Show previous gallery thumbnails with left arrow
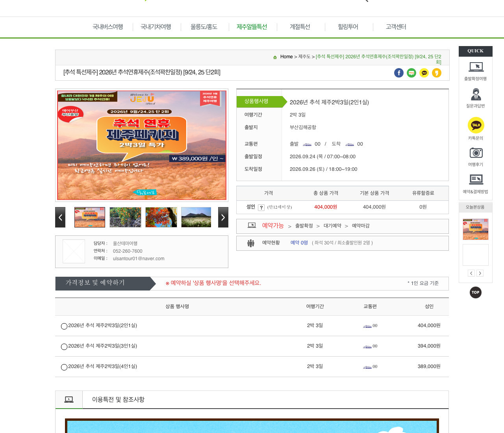Viewport: 504px width, 433px height. pyautogui.click(x=60, y=217)
